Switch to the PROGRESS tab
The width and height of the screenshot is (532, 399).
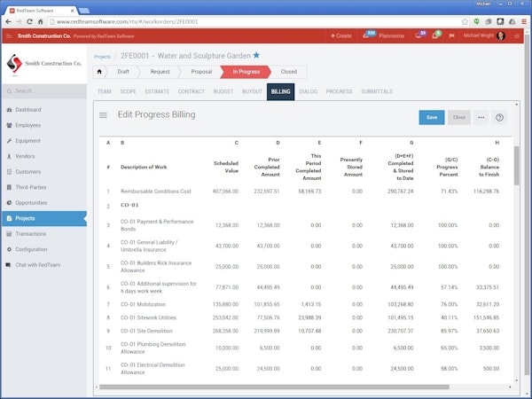point(339,91)
